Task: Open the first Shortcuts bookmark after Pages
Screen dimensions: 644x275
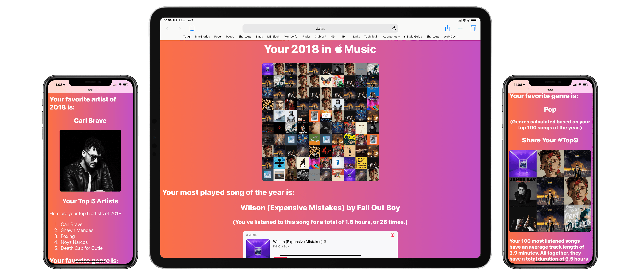Action: [x=245, y=36]
